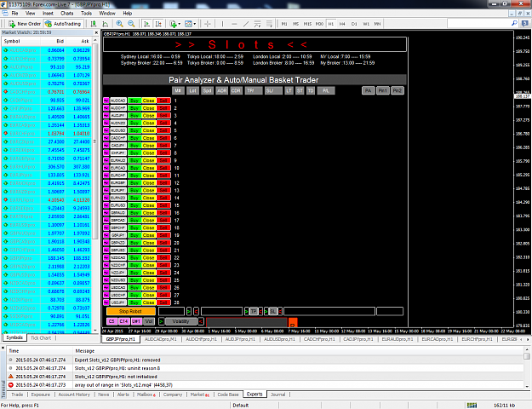The height and width of the screenshot is (409, 532).
Task: Select the crosshair cursor tool
Action: 208,24
